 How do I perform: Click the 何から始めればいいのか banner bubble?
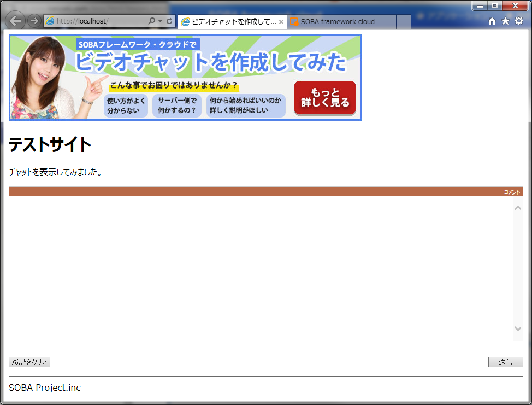(x=246, y=105)
